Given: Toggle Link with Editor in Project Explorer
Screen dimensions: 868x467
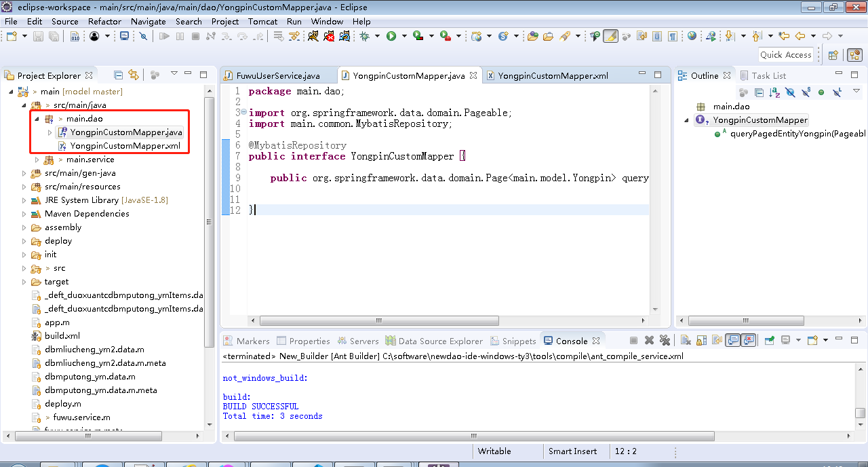Looking at the screenshot, I should tap(134, 75).
